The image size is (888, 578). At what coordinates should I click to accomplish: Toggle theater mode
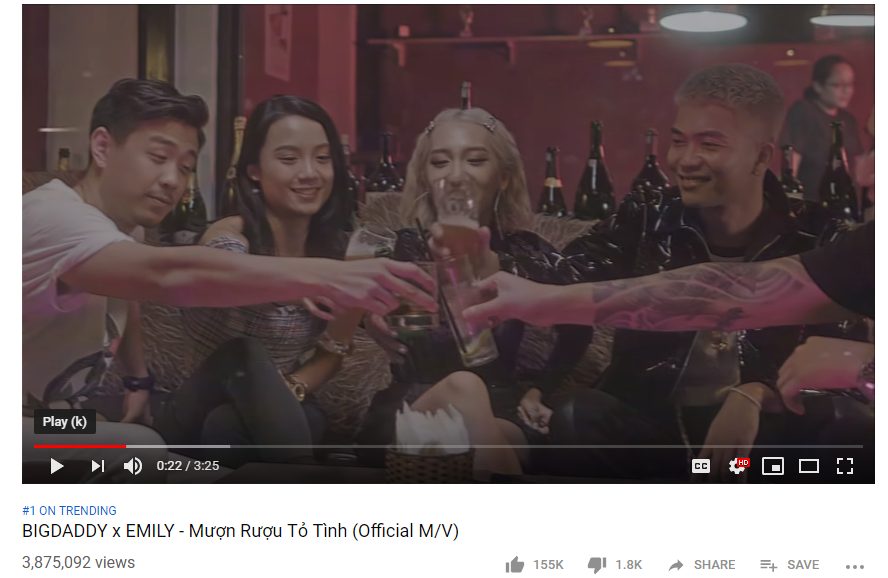pyautogui.click(x=809, y=466)
